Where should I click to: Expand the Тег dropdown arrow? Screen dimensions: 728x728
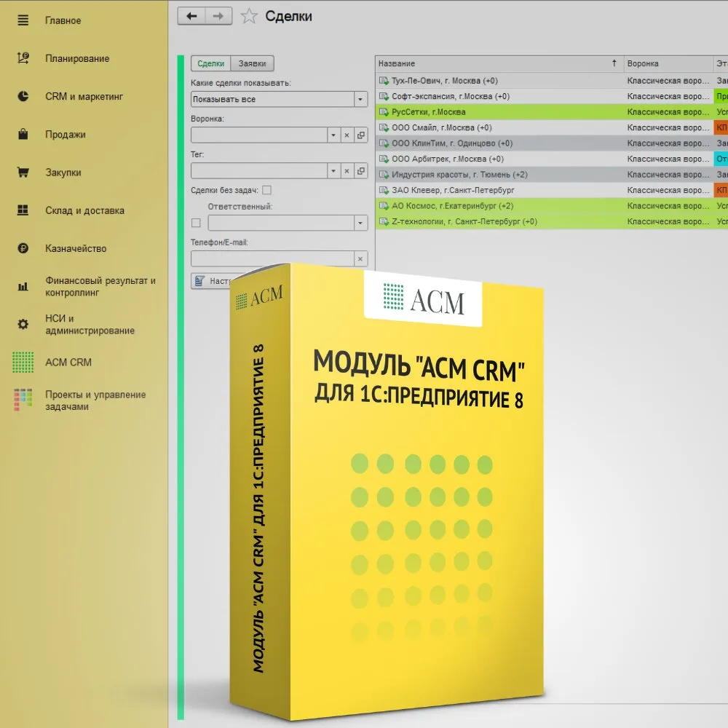point(333,171)
